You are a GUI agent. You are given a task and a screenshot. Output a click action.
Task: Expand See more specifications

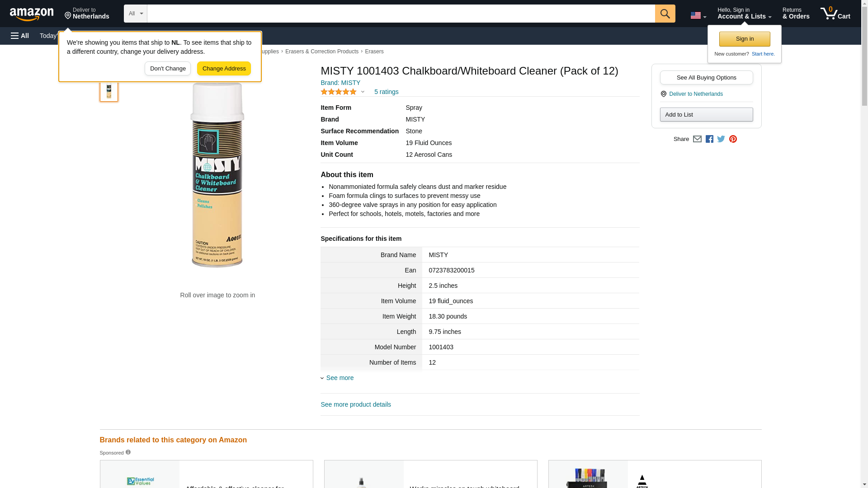[340, 378]
